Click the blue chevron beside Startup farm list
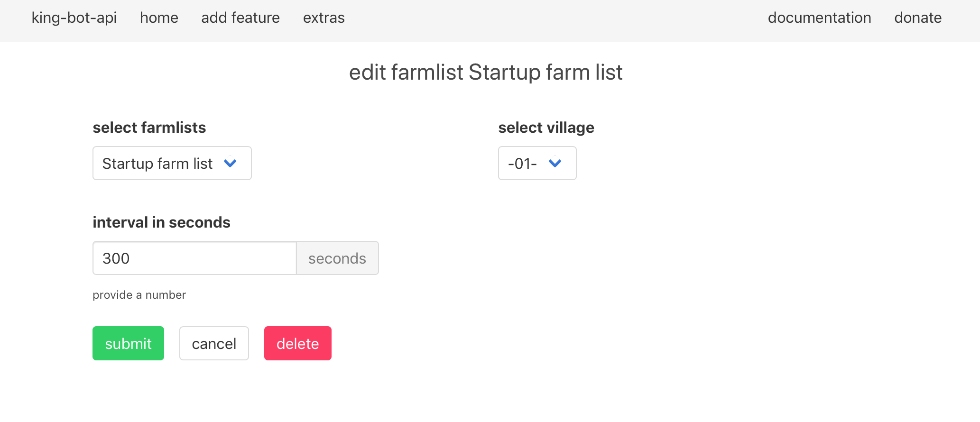This screenshot has width=980, height=422. click(x=230, y=163)
